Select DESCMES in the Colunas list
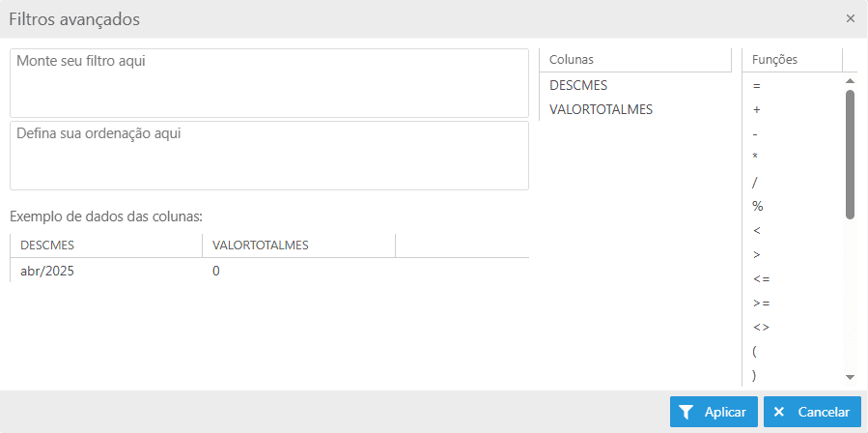Image resolution: width=868 pixels, height=433 pixels. coord(578,85)
